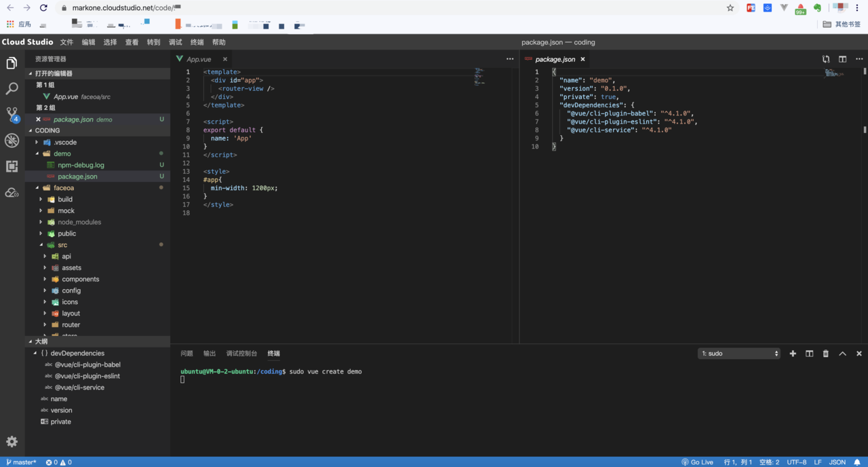Collapse the src folder
The image size is (868, 467).
pos(41,245)
